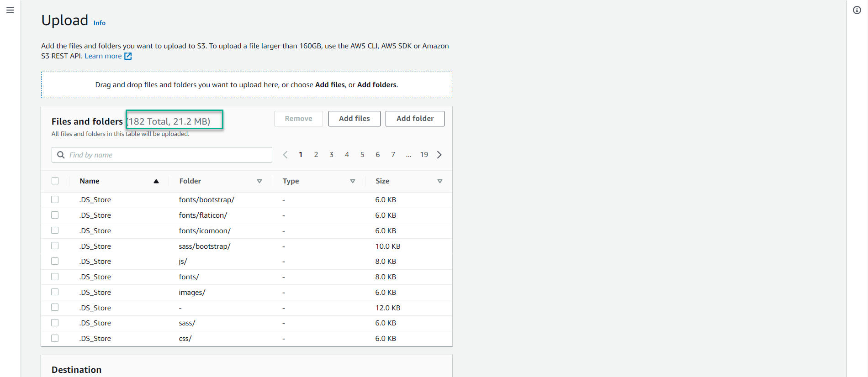Click the css/ folder cell
This screenshot has width=868, height=377.
pos(185,339)
